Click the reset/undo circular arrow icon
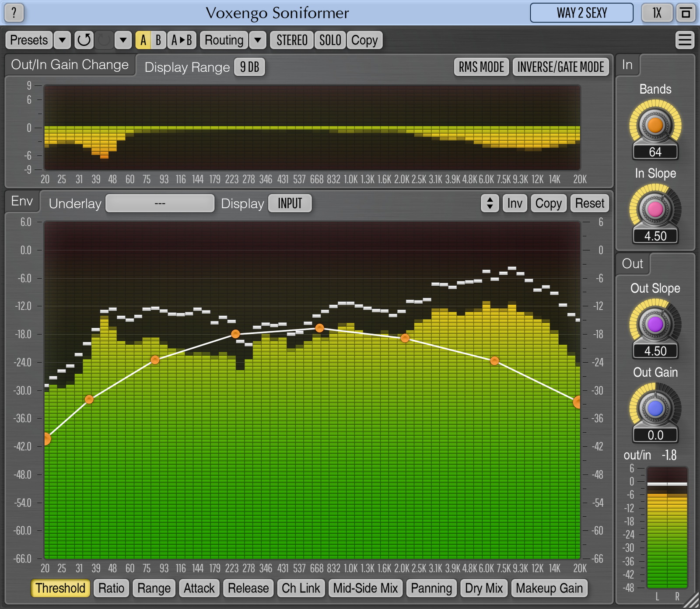Screen dimensions: 700x609 84,40
